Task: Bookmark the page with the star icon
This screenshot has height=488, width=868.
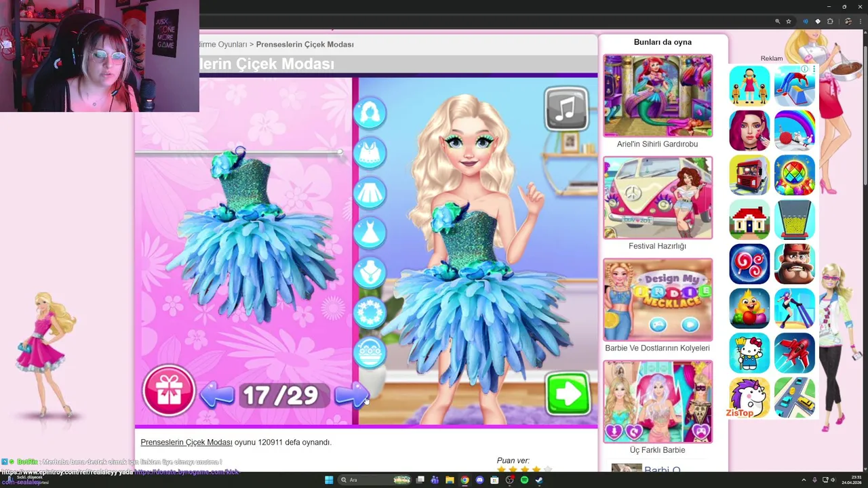Action: click(x=789, y=22)
